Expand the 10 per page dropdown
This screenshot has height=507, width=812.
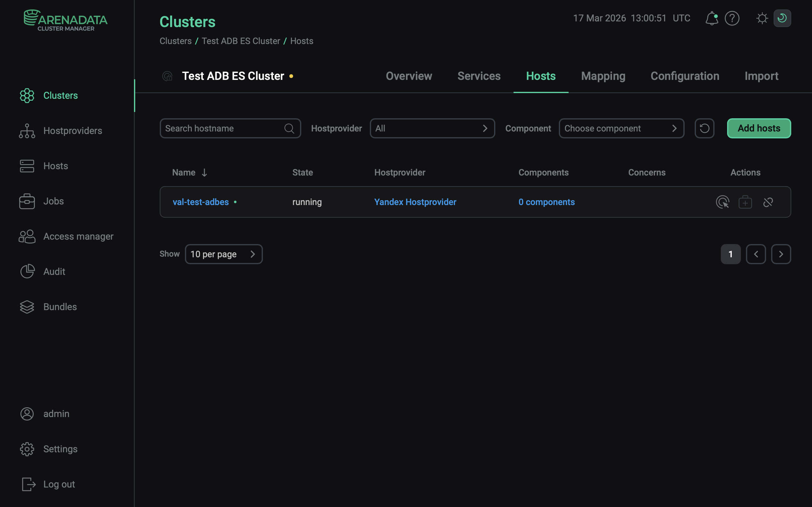(224, 254)
